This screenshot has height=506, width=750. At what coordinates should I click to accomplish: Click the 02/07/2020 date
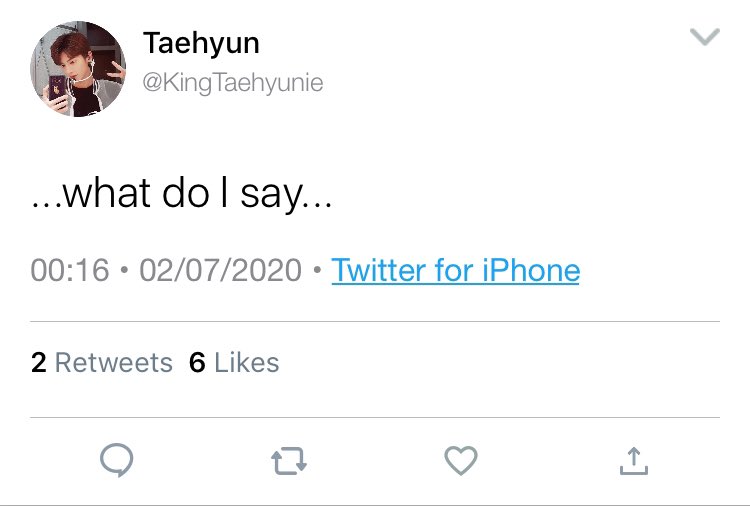click(x=221, y=270)
